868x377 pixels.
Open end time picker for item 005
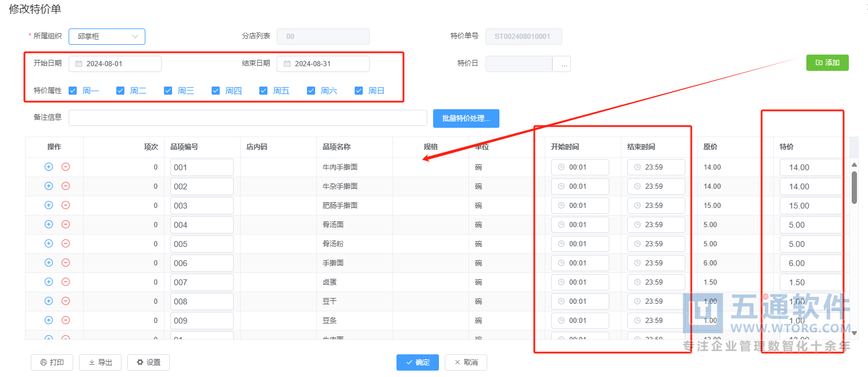point(656,244)
